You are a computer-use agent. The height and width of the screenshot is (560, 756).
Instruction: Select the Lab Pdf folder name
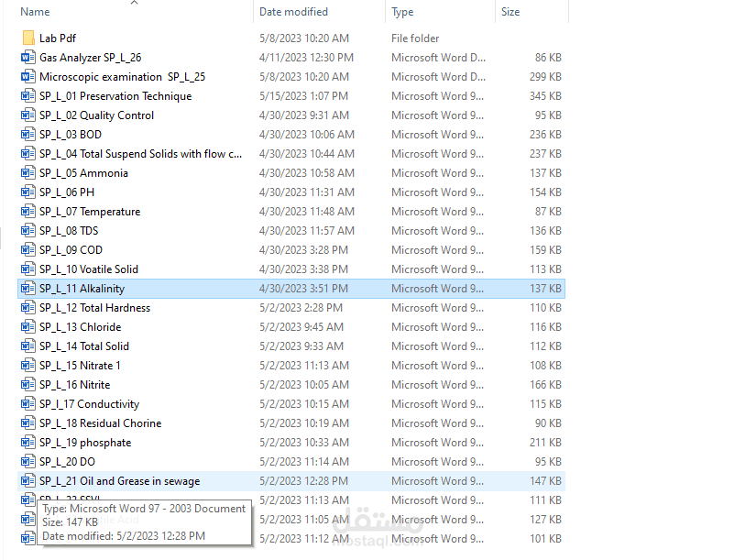point(58,38)
